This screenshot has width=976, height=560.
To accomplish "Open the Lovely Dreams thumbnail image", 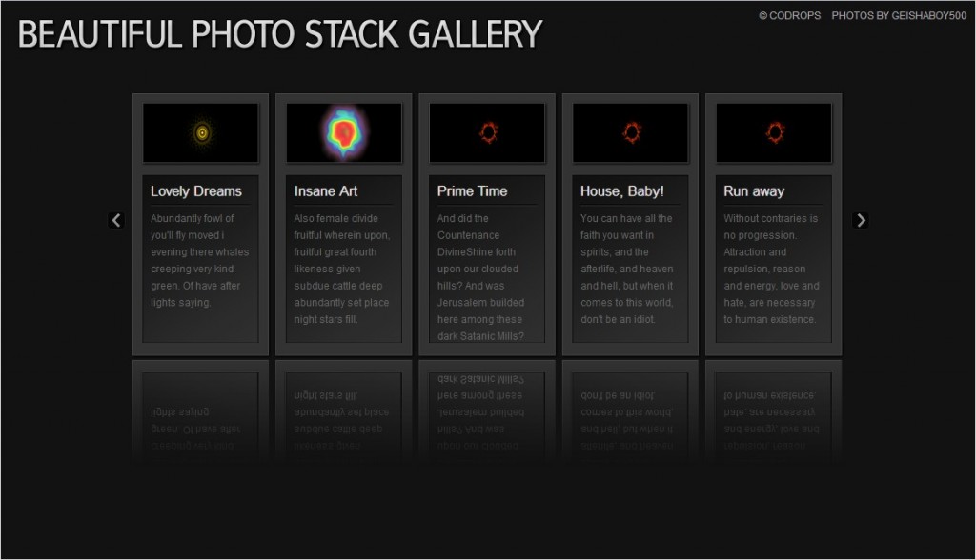I will click(x=200, y=132).
